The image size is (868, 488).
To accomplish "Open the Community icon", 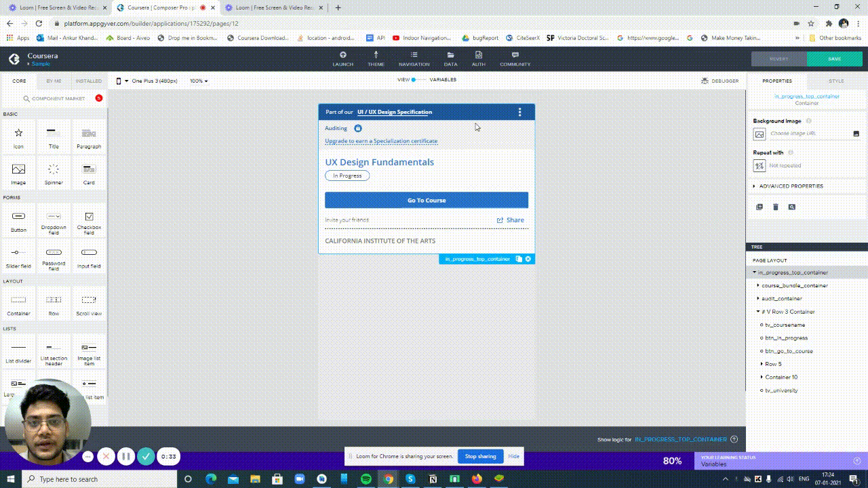I will (515, 55).
